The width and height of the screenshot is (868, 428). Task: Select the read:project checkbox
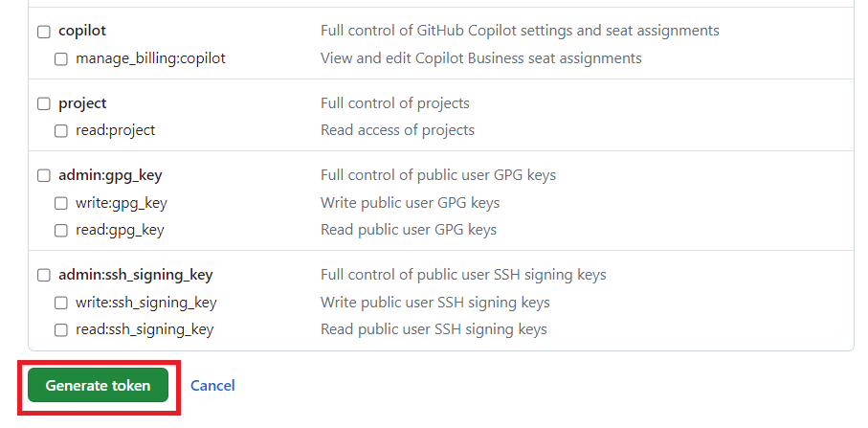pyautogui.click(x=61, y=130)
